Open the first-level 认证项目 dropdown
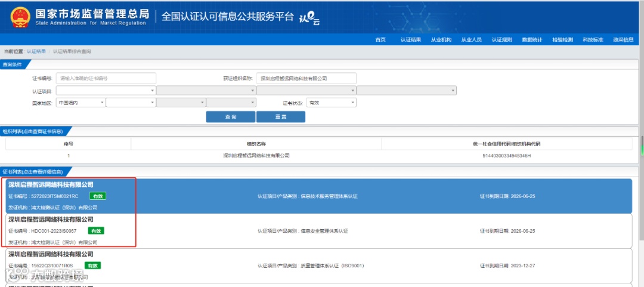Viewport: 644px width, 287px height. (x=106, y=91)
